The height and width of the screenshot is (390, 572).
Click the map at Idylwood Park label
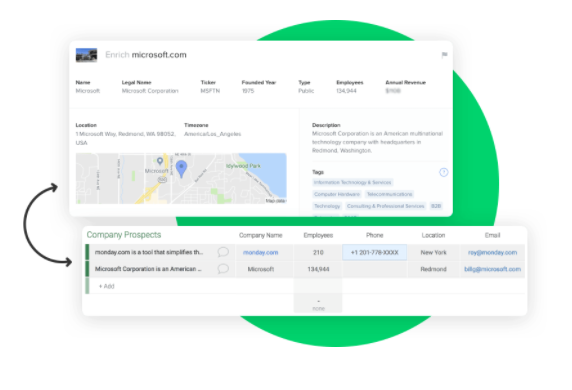[243, 166]
